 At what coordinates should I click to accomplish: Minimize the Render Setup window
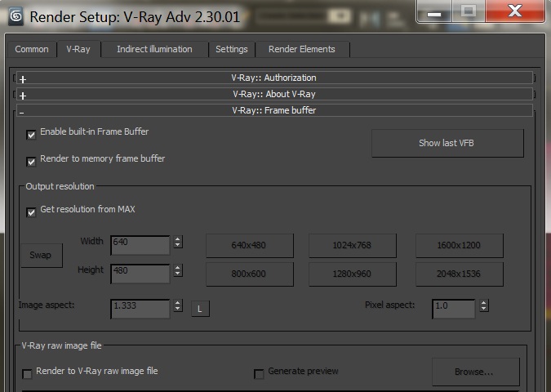click(434, 11)
